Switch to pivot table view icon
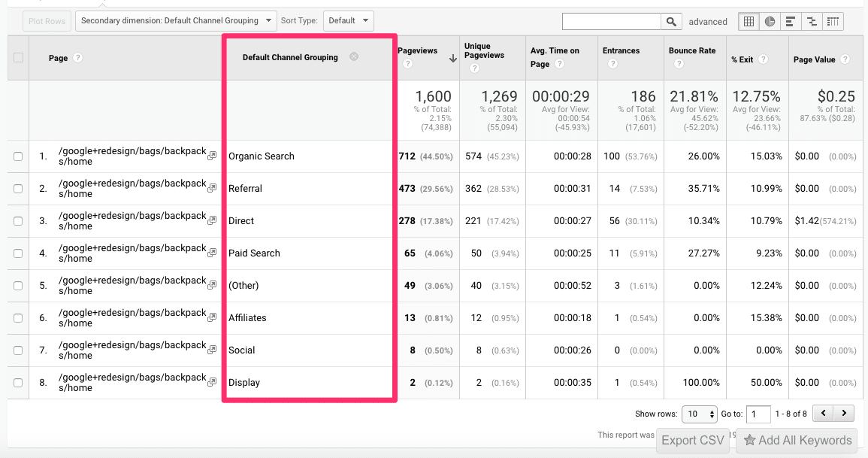 (833, 22)
